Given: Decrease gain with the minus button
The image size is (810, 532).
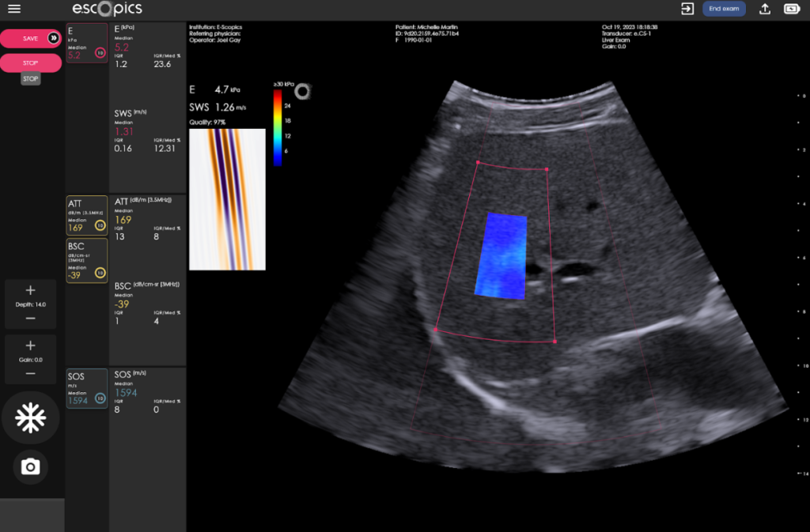Looking at the screenshot, I should pos(31,373).
